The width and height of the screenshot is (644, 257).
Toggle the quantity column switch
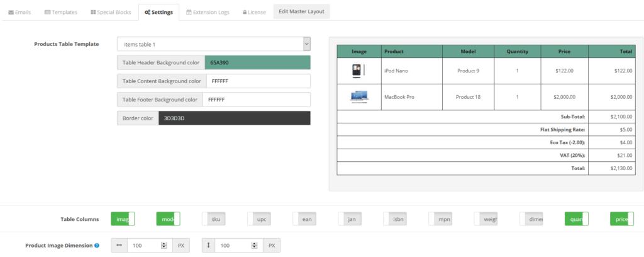(x=576, y=219)
